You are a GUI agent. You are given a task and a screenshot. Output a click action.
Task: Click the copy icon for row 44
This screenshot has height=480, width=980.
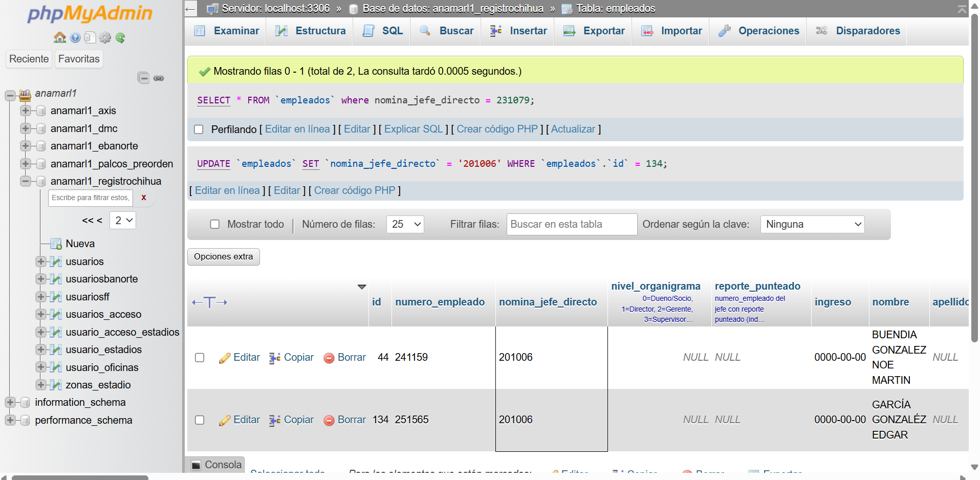tap(275, 358)
